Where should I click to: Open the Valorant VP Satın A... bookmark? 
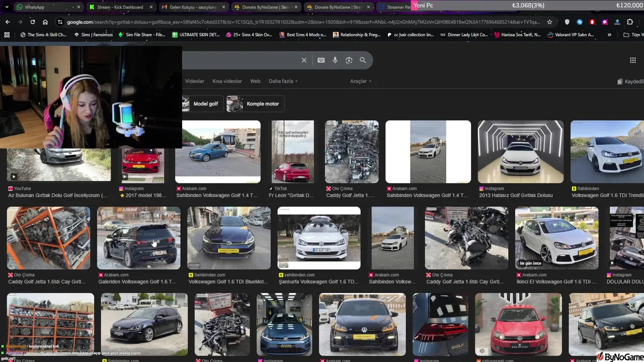click(571, 35)
